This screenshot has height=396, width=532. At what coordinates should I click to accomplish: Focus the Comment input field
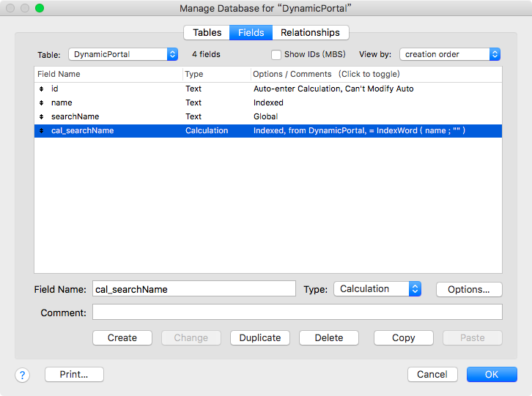pos(298,312)
